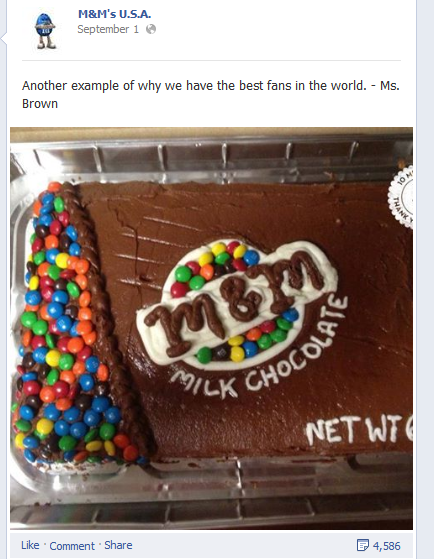Screen dimensions: 434x559
Task: Click the timeline pointer arrow at left edge
Action: [3, 38]
